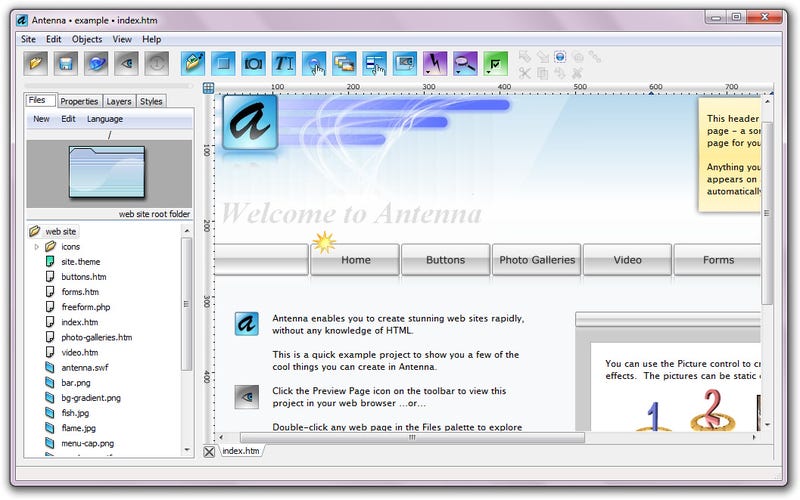Click the copy icon beside scissors
The image size is (800, 500).
[542, 73]
